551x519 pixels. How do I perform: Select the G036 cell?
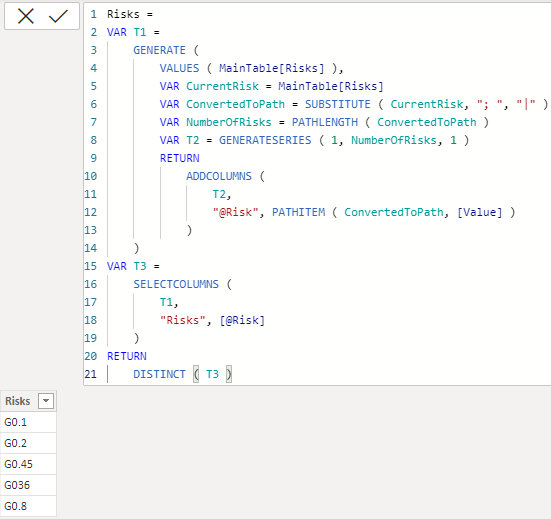point(28,485)
